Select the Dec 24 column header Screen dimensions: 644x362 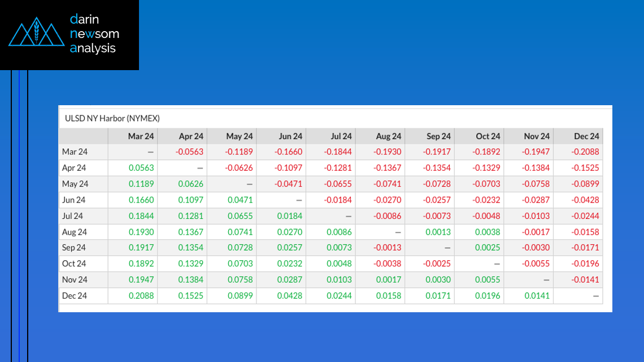(x=586, y=136)
